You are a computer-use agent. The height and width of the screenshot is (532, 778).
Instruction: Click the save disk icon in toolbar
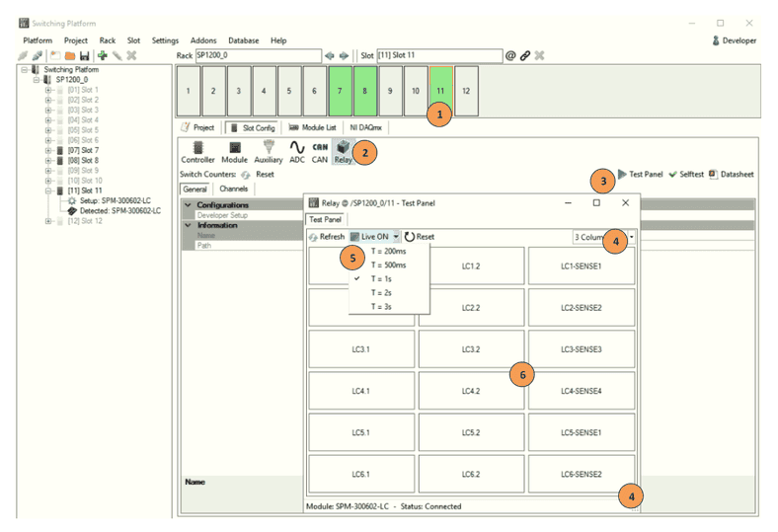click(84, 55)
